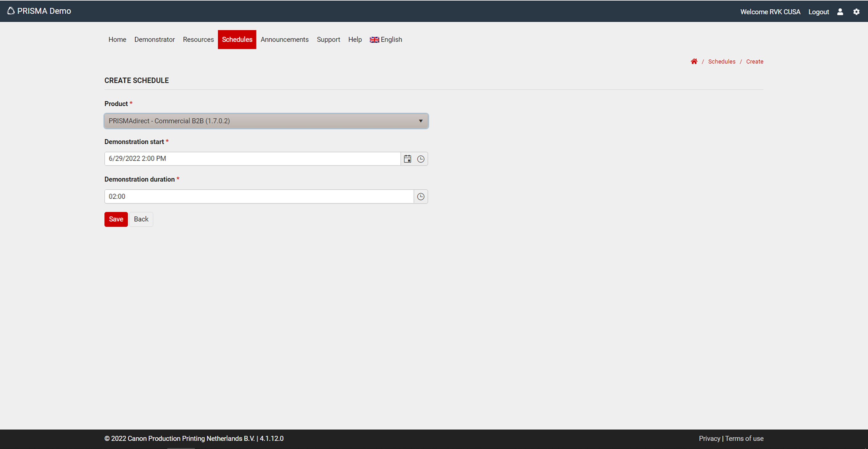Click the Logout link

pos(819,12)
